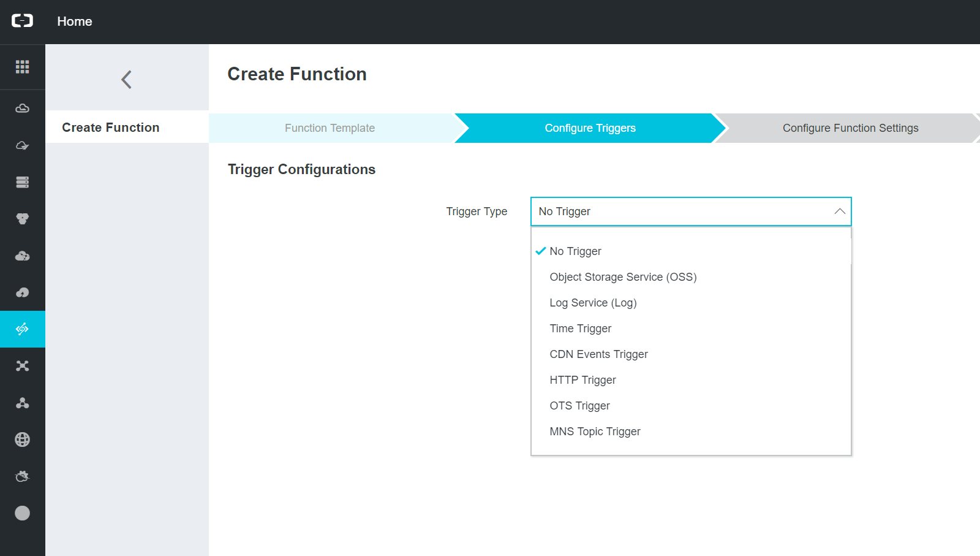Choose Log Service (Log) trigger
Screen dimensions: 980x556
(x=691, y=303)
